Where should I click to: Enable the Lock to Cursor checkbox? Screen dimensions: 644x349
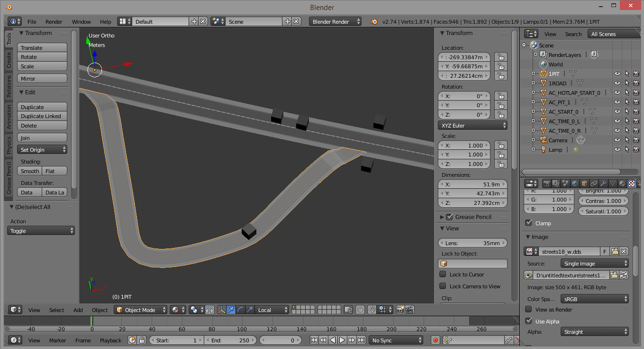443,274
